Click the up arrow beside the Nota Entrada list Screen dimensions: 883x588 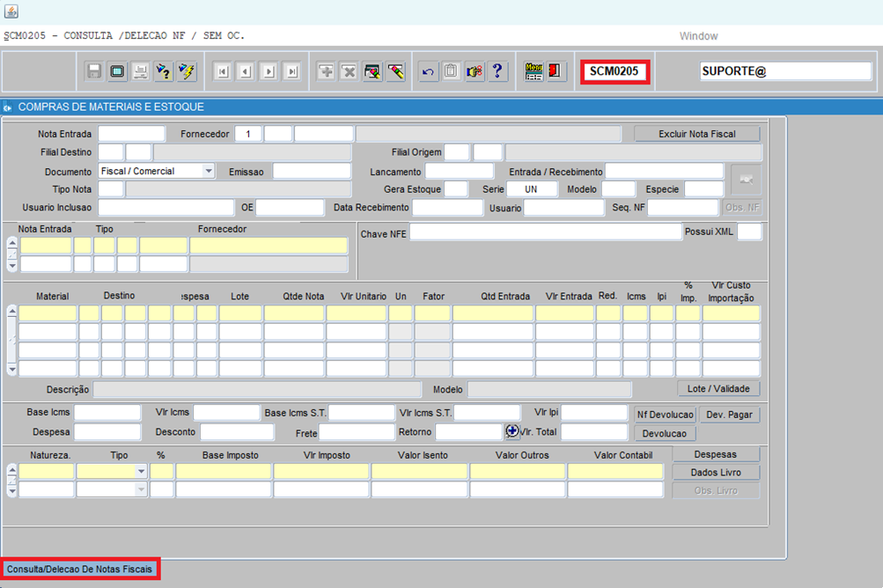pyautogui.click(x=12, y=242)
